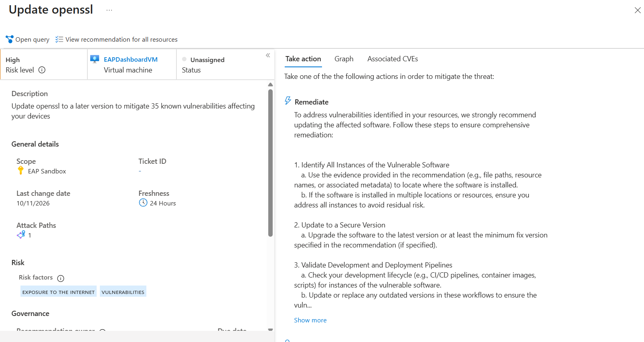The image size is (644, 342).
Task: Click the scrollbar up arrow in details panel
Action: tap(271, 84)
